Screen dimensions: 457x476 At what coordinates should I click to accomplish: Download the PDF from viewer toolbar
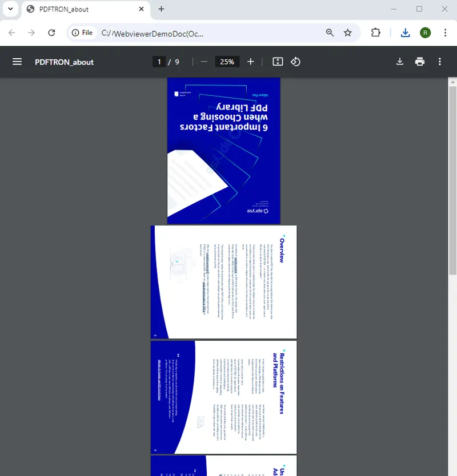pos(400,62)
